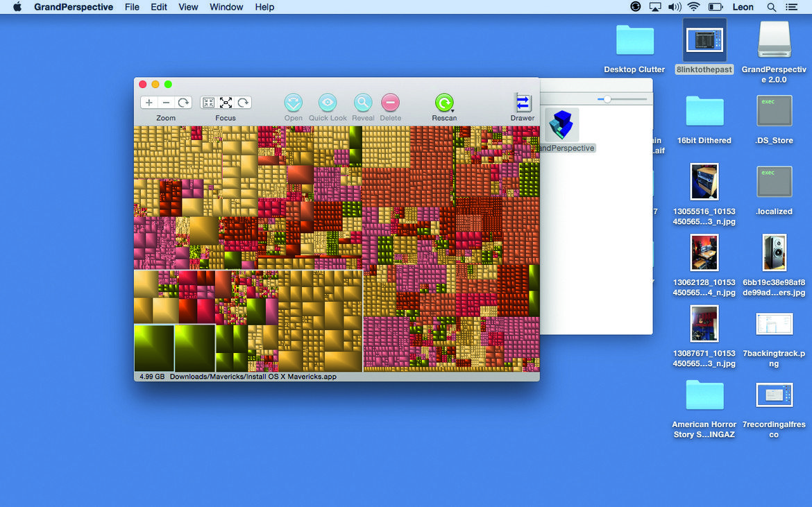This screenshot has width=812, height=507.
Task: Toggle the Drawer panel
Action: pyautogui.click(x=523, y=103)
